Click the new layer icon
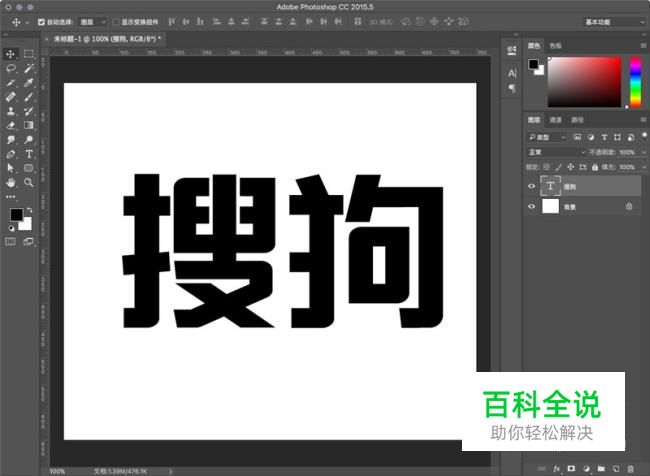 [x=616, y=469]
